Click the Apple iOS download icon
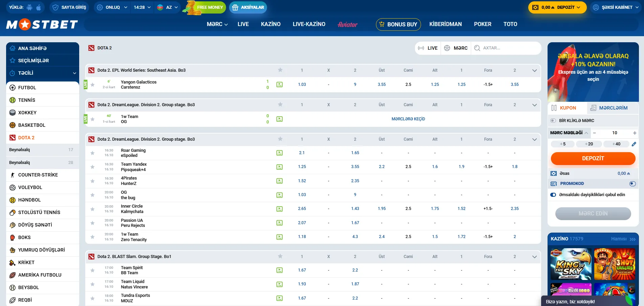644x306 pixels. coord(39,7)
